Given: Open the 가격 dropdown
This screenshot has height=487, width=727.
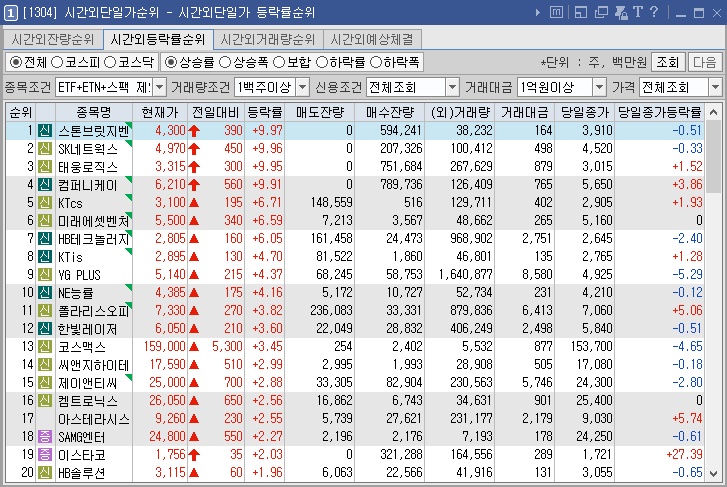Looking at the screenshot, I should pos(715,87).
